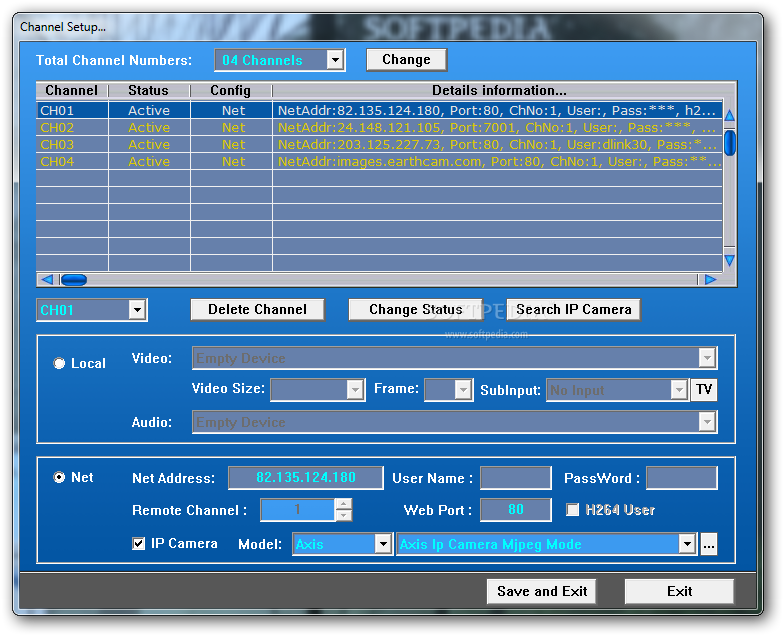Click the CH04 images.earthcam.com details cell
Viewport: 784px width, 636px height.
[497, 162]
